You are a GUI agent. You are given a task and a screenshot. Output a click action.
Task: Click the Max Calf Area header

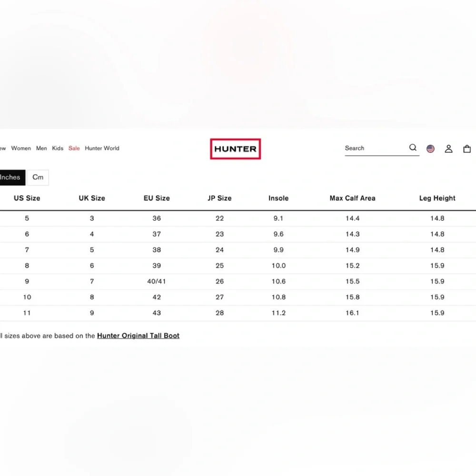click(352, 198)
